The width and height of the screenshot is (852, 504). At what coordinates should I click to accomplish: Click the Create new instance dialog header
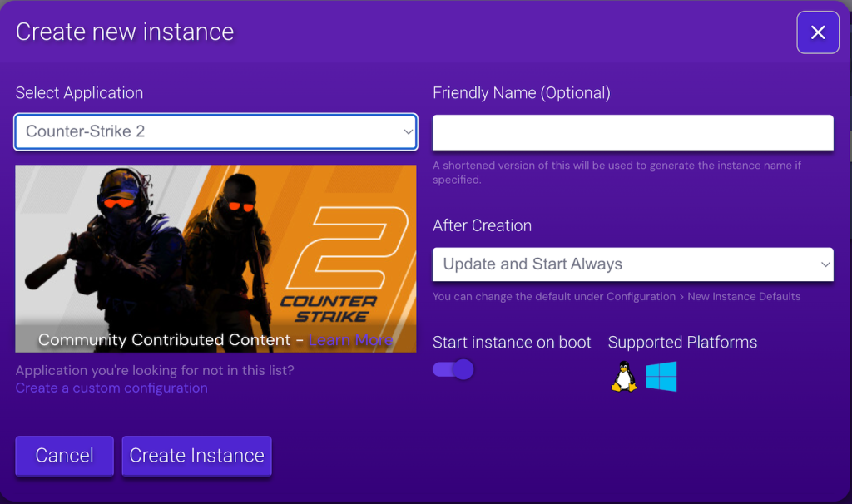coord(125,32)
